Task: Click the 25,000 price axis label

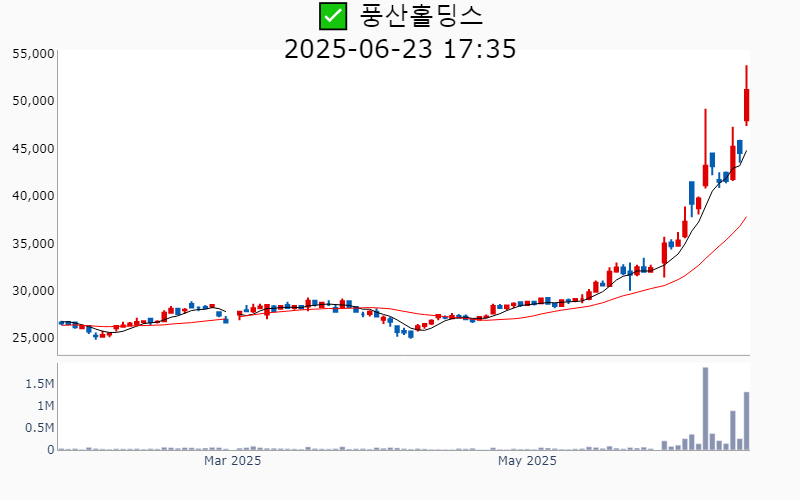Action: [33, 338]
